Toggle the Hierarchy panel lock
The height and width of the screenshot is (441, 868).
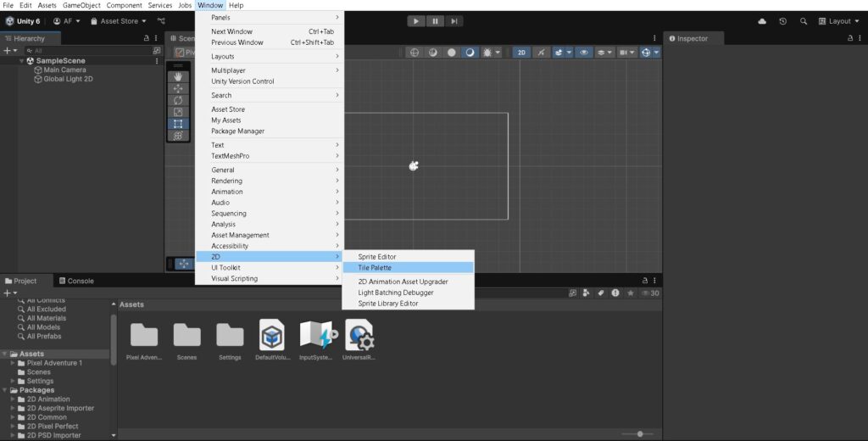pyautogui.click(x=146, y=38)
